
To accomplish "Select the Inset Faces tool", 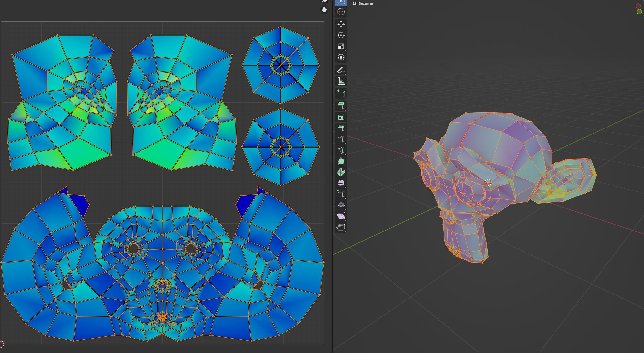I will tap(341, 117).
